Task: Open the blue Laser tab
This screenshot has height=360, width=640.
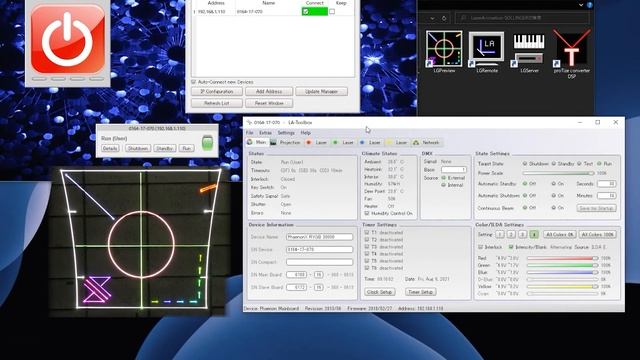Action: point(370,142)
